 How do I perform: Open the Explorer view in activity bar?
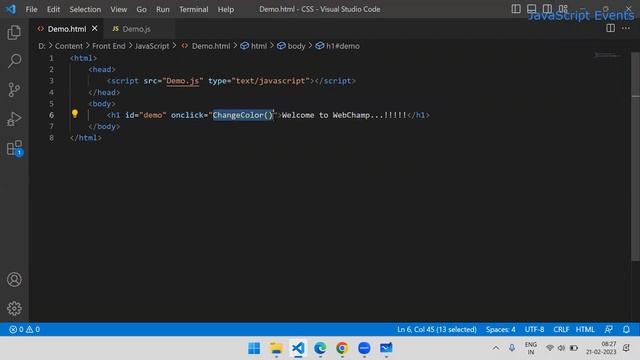[14, 33]
